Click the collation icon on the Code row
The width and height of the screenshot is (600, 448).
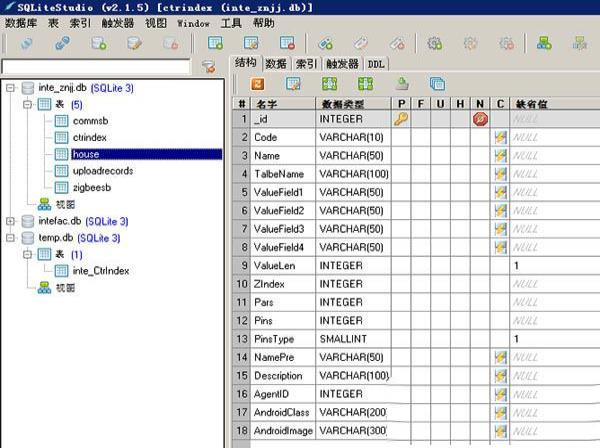pyautogui.click(x=500, y=137)
